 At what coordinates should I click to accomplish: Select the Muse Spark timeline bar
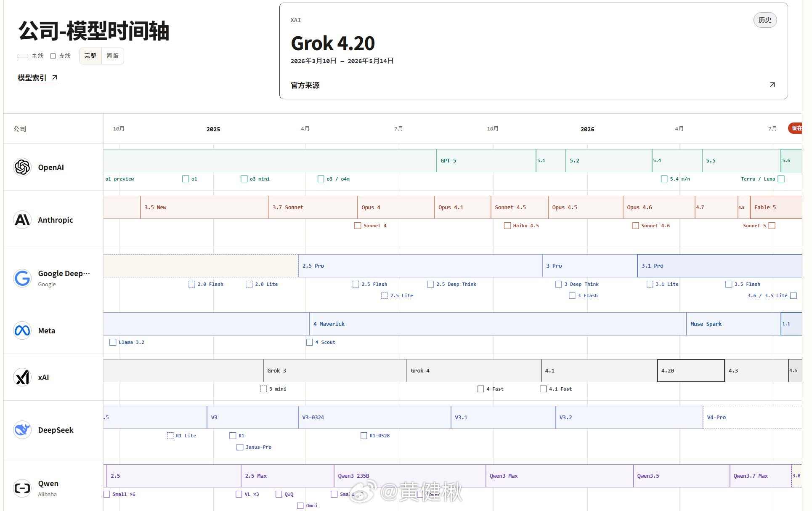734,324
